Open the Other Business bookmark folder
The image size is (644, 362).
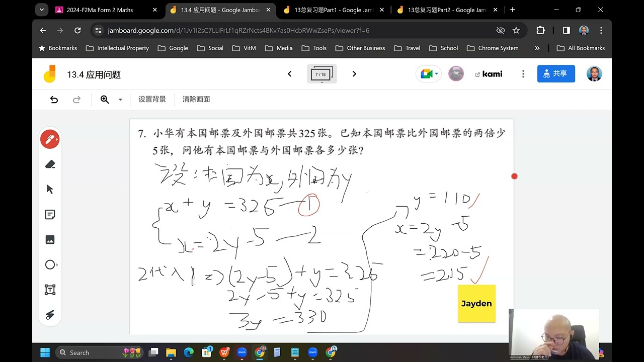[x=360, y=48]
